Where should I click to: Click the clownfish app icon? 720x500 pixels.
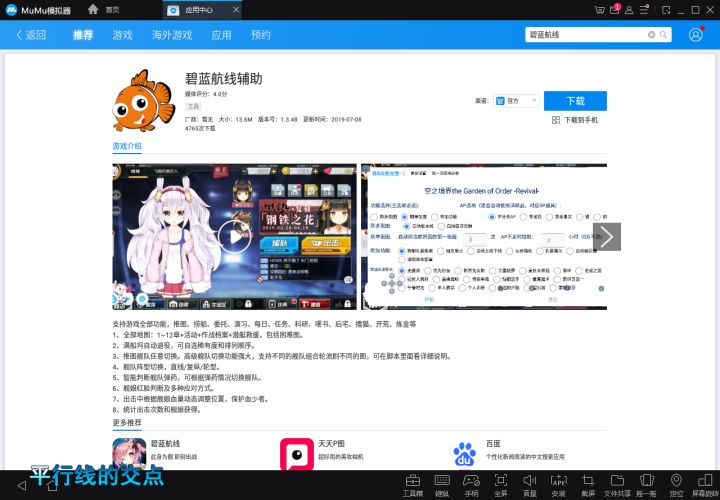pyautogui.click(x=143, y=101)
